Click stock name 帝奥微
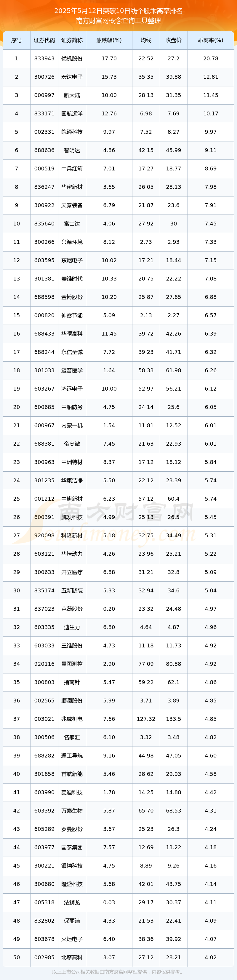 72,444
